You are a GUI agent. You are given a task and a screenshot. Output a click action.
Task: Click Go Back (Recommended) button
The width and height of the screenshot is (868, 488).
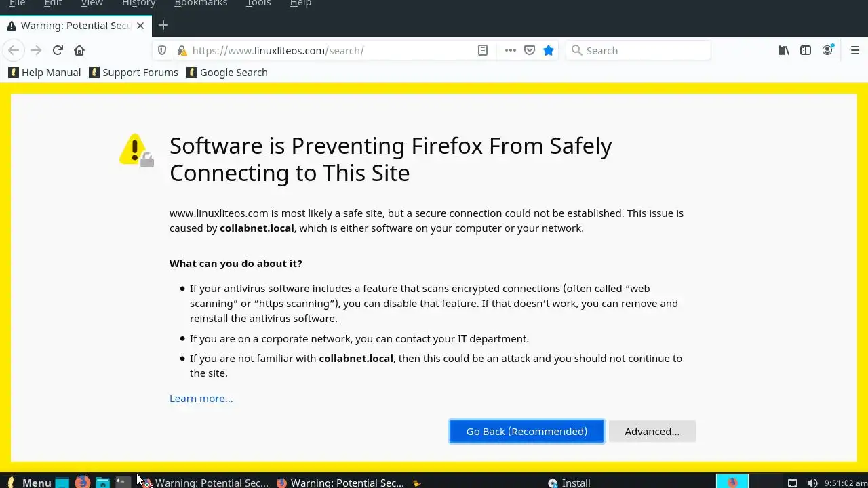click(526, 431)
